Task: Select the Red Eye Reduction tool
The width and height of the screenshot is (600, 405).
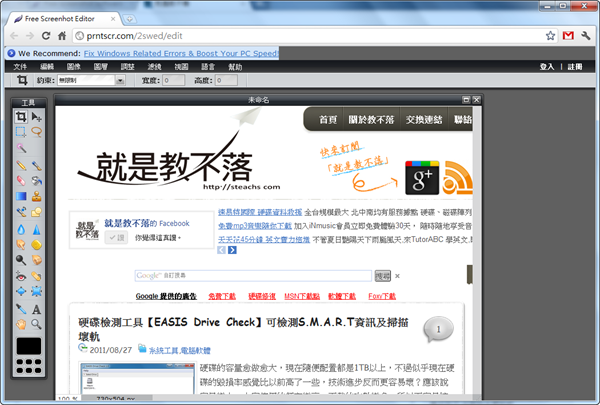Action: pos(21,276)
